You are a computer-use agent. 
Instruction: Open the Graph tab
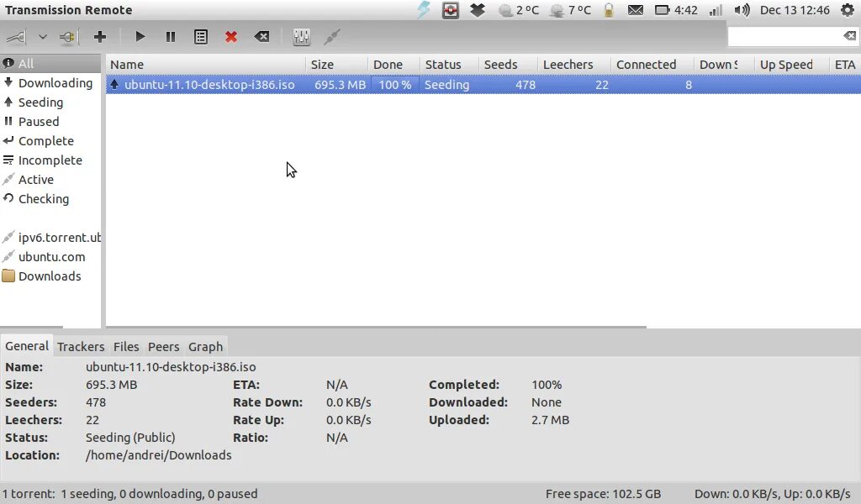[x=205, y=346]
